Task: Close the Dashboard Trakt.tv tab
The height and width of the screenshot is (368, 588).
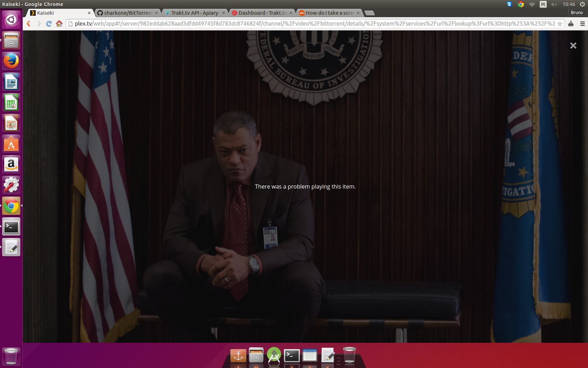Action: click(x=291, y=13)
